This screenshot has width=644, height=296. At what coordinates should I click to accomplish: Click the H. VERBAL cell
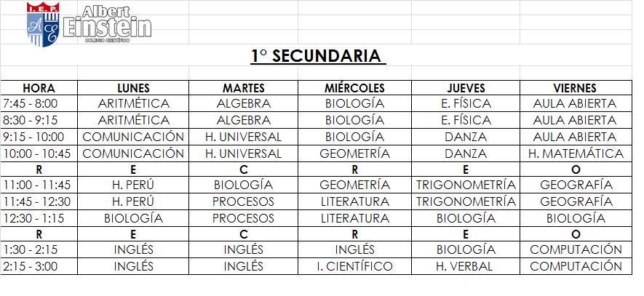coord(465,266)
